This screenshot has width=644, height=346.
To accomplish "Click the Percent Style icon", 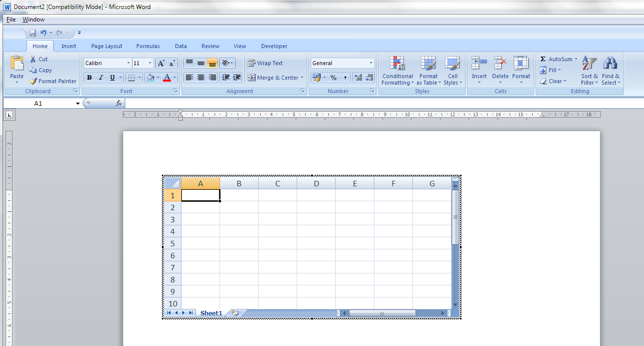I will point(333,78).
